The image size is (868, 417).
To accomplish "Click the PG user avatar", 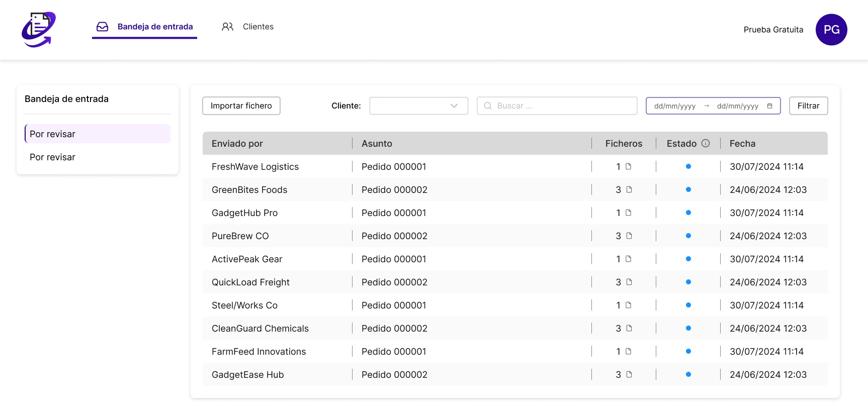I will point(831,30).
